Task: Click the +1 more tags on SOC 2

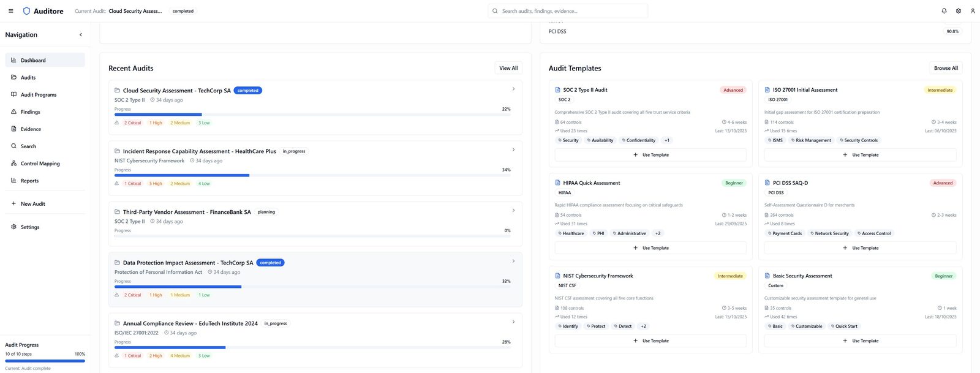Action: (667, 140)
